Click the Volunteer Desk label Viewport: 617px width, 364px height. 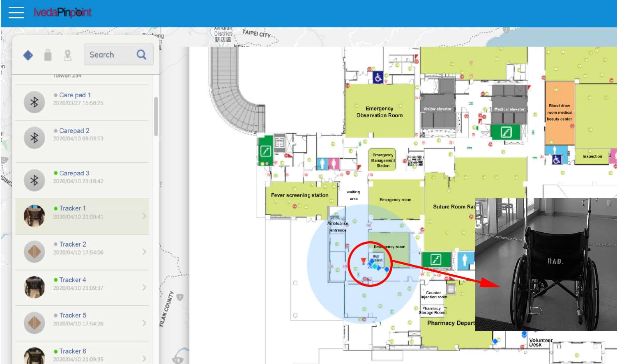[541, 342]
